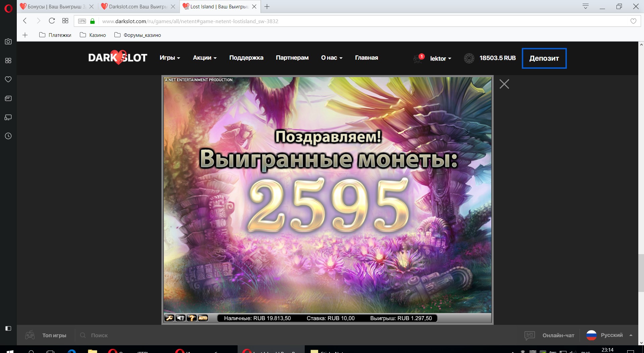Open browsing history clock icon
This screenshot has height=353, width=644.
[x=8, y=136]
